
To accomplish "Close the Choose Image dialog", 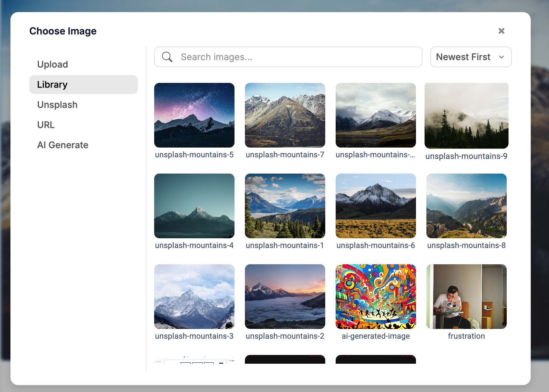I will (501, 31).
